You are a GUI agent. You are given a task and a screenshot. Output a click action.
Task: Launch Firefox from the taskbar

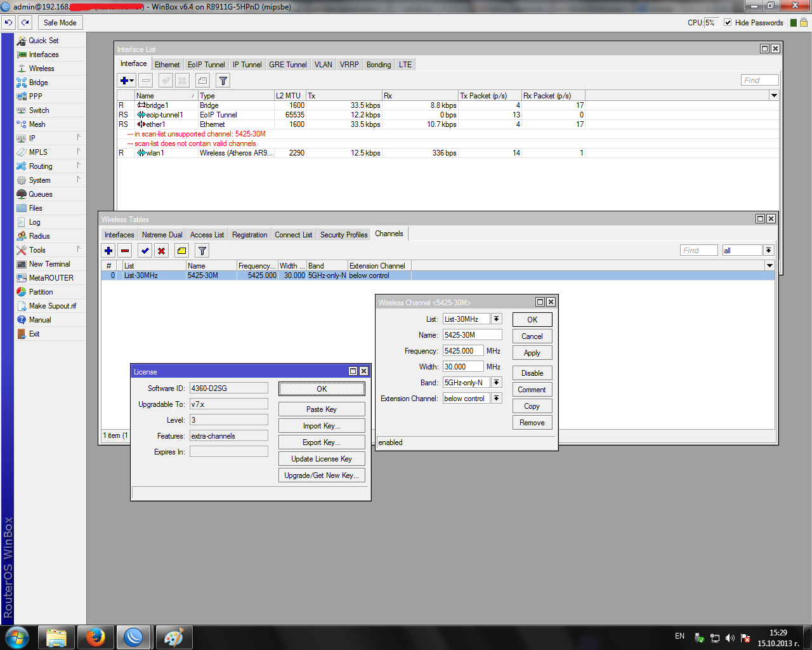[x=95, y=637]
